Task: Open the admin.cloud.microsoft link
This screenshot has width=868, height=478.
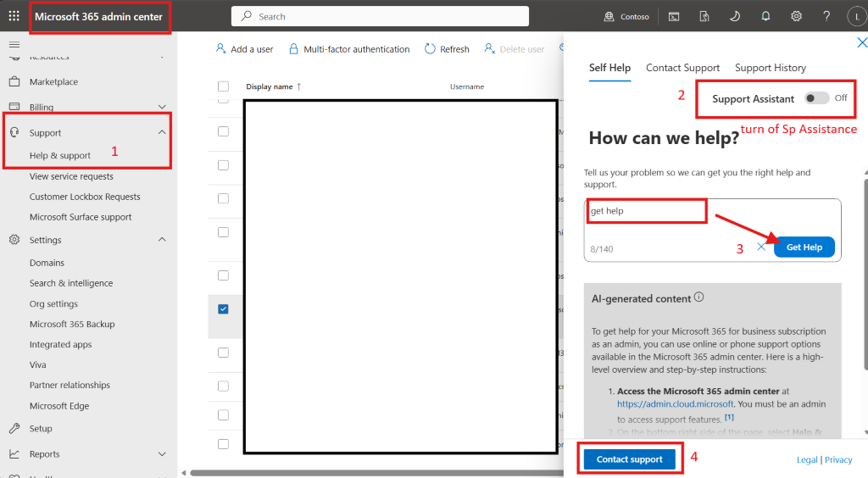Action: 676,404
